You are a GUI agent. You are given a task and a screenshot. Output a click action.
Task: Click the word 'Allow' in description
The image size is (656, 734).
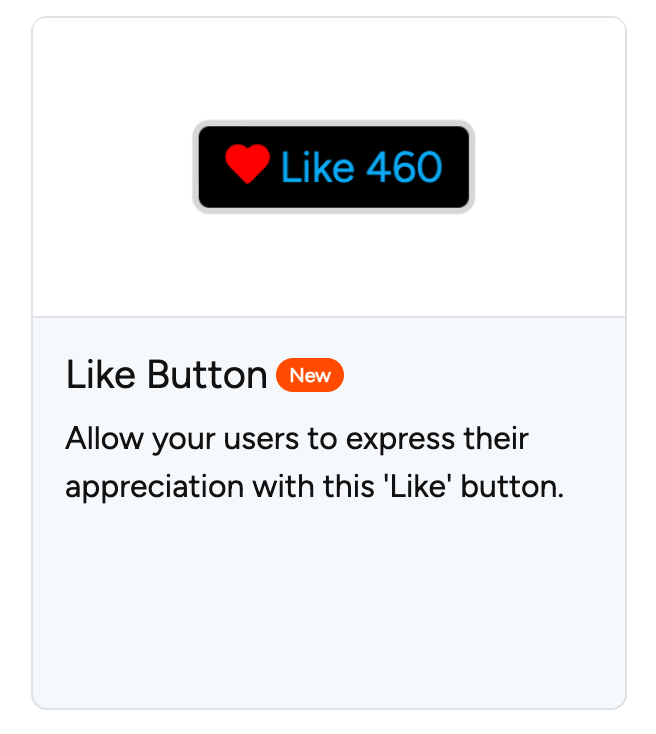click(x=104, y=439)
